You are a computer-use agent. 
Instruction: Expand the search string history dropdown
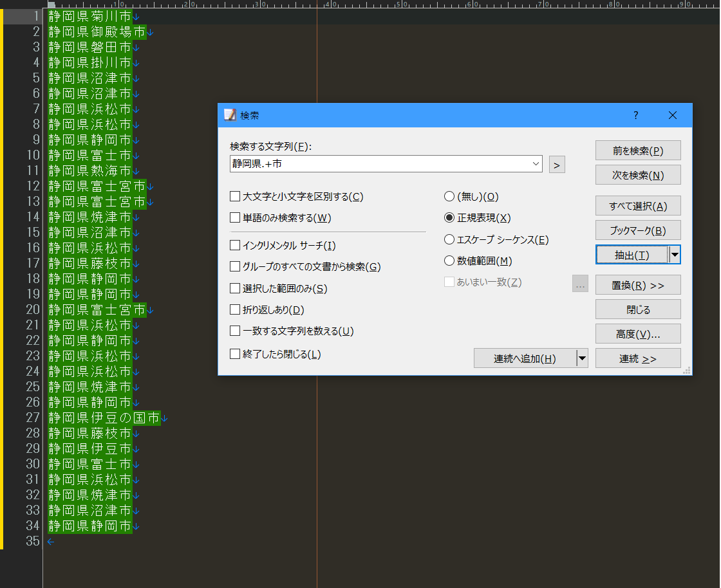[x=536, y=164]
